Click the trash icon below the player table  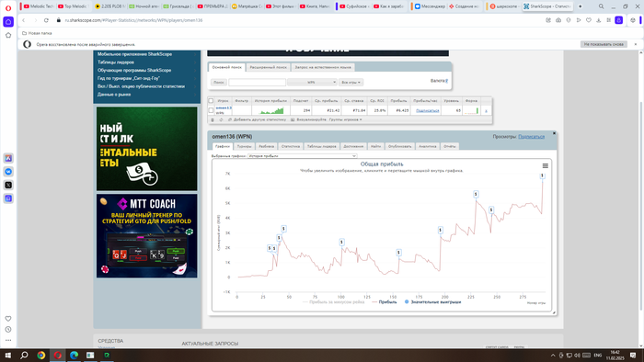tap(213, 119)
